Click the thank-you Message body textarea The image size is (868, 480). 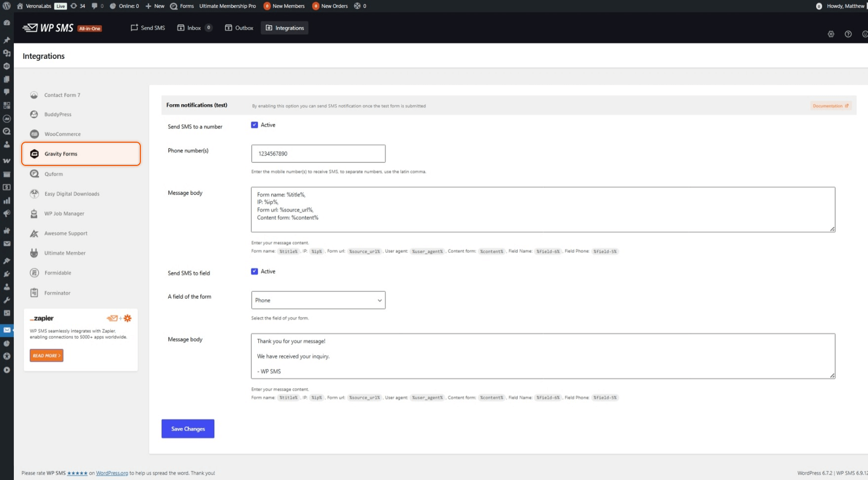pos(543,356)
